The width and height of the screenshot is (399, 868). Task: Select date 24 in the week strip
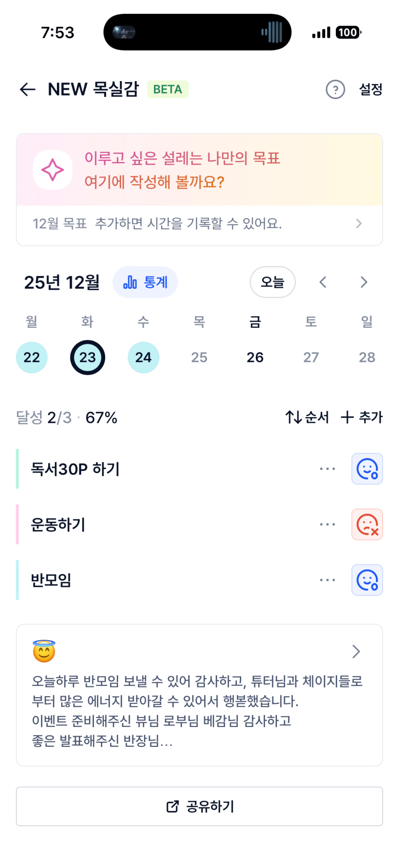(x=143, y=357)
